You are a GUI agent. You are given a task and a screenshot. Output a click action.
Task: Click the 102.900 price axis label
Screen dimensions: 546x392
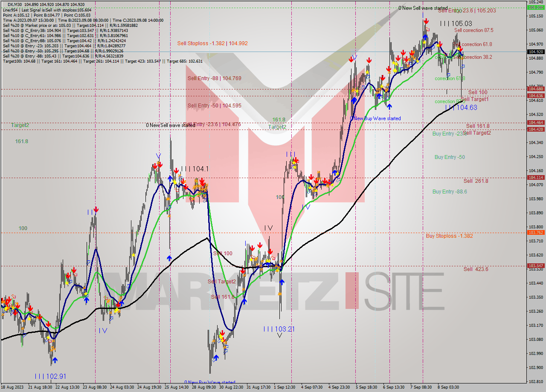point(535,367)
